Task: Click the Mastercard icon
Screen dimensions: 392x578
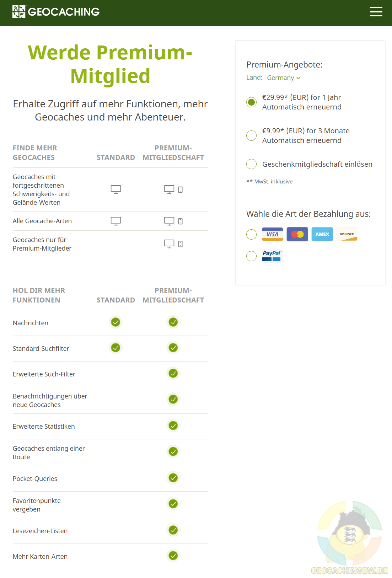Action: (x=297, y=234)
